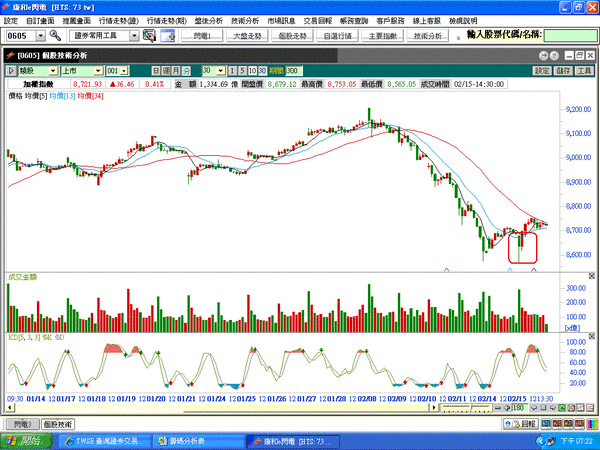Click the toolbar icon right of 證券常用工具 dropdown
This screenshot has width=600, height=450.
149,36
